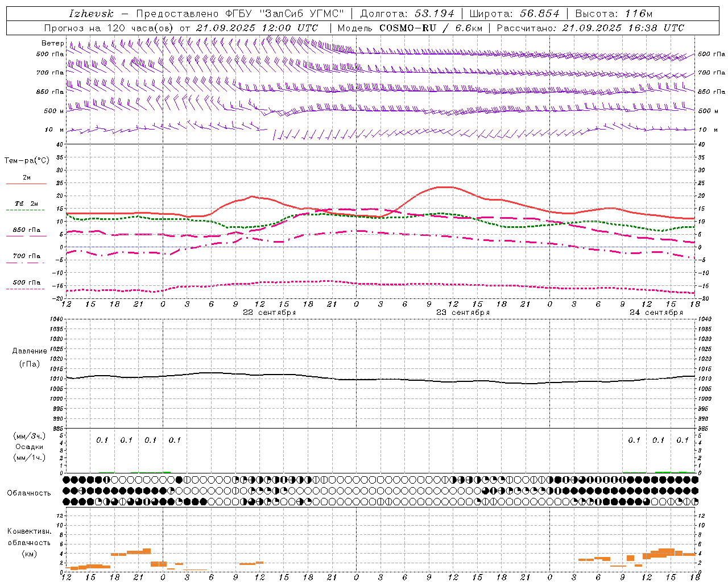Click the solid red 2м legend line sample
This screenshot has width=728, height=582.
tap(26, 184)
